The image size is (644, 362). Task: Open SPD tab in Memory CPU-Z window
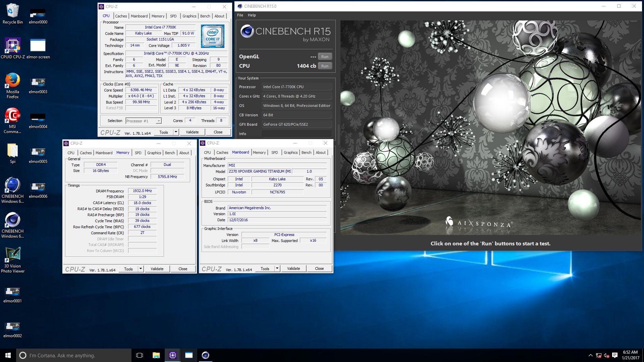[138, 153]
